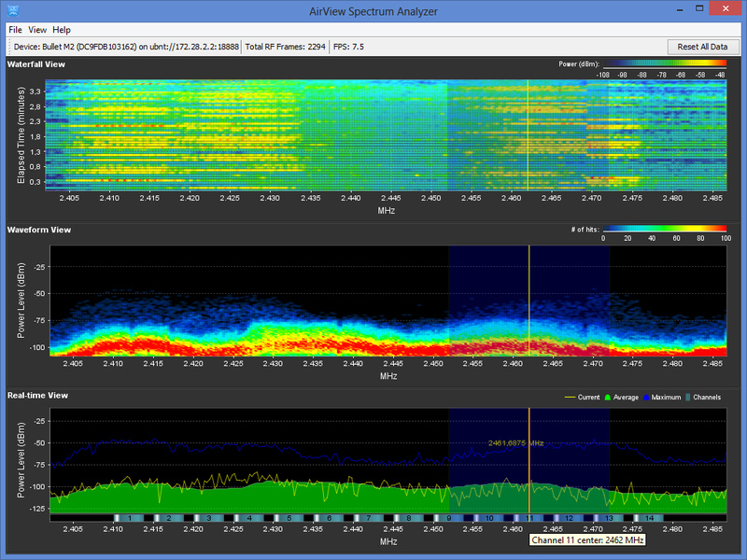Screen dimensions: 747x560
Task: Click the # of hits color gradient
Action: click(x=665, y=229)
